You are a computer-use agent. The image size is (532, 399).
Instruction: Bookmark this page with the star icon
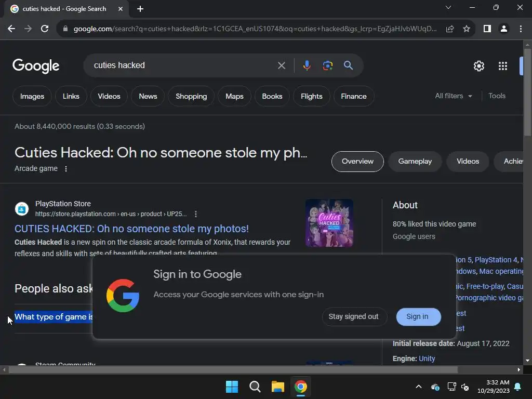[x=467, y=29]
